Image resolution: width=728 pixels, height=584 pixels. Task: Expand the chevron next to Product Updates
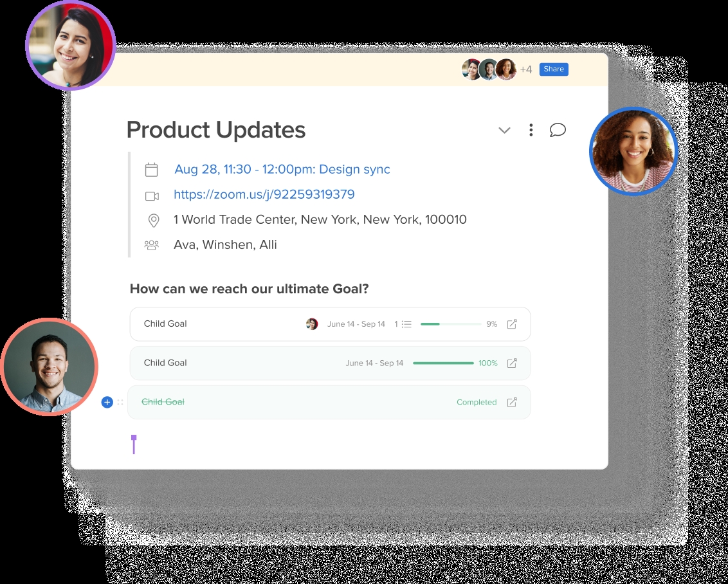[504, 131]
